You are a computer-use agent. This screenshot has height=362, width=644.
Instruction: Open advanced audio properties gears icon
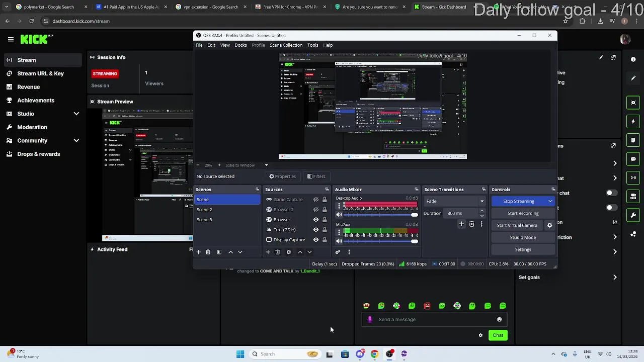point(338,252)
